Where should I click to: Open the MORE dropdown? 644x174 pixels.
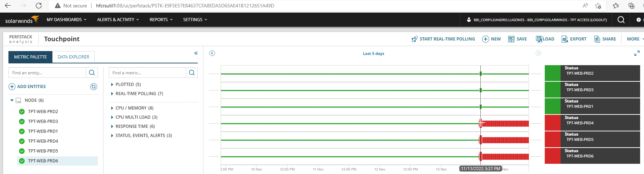635,39
